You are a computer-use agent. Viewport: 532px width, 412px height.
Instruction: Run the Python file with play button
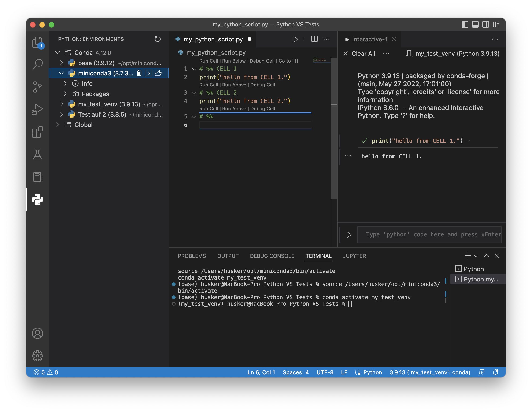tap(296, 39)
